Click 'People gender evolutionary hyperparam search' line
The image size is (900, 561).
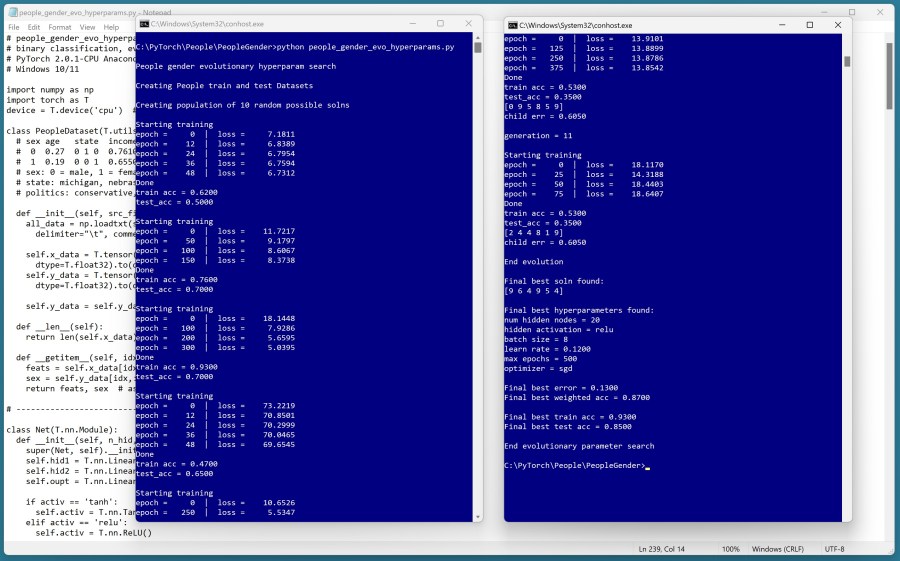pos(236,67)
